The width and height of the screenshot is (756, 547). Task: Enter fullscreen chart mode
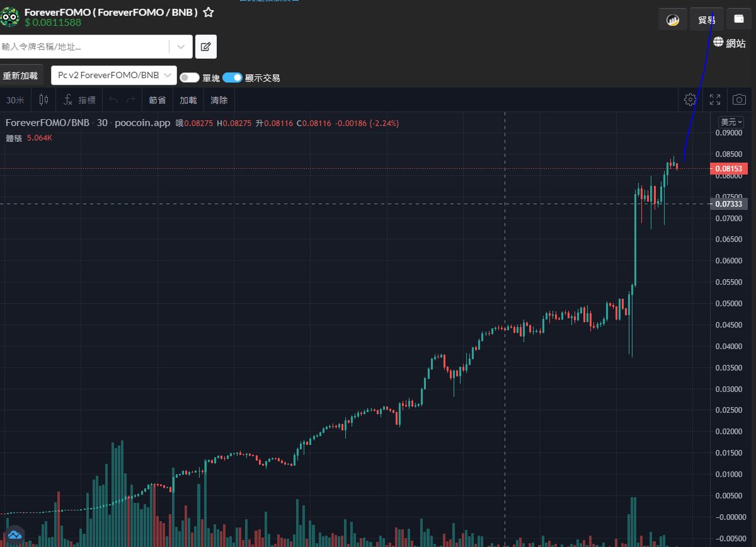tap(715, 100)
